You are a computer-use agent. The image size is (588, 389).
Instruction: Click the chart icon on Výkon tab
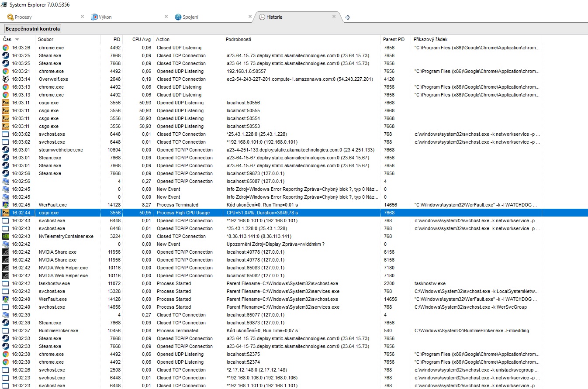[94, 17]
